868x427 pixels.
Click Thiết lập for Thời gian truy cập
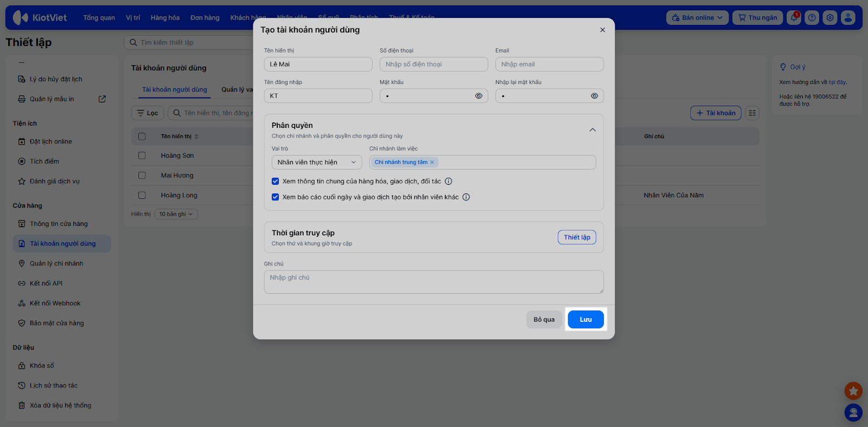point(577,237)
